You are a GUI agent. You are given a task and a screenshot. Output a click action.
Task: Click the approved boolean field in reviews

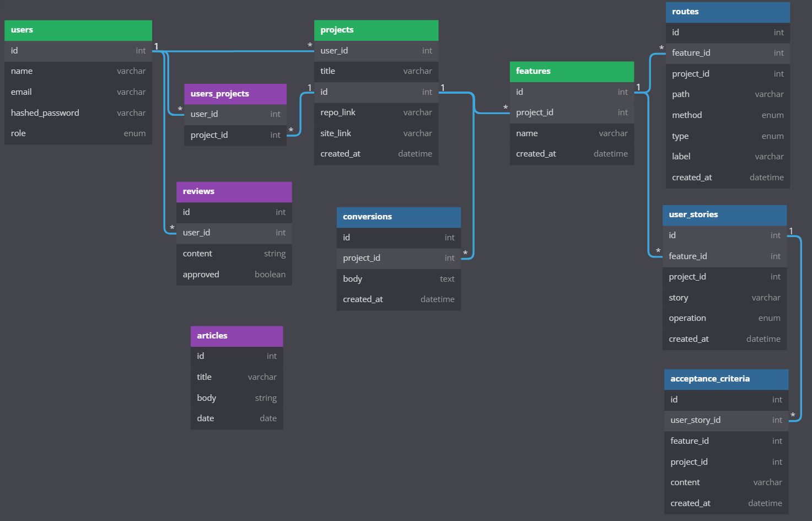click(234, 274)
